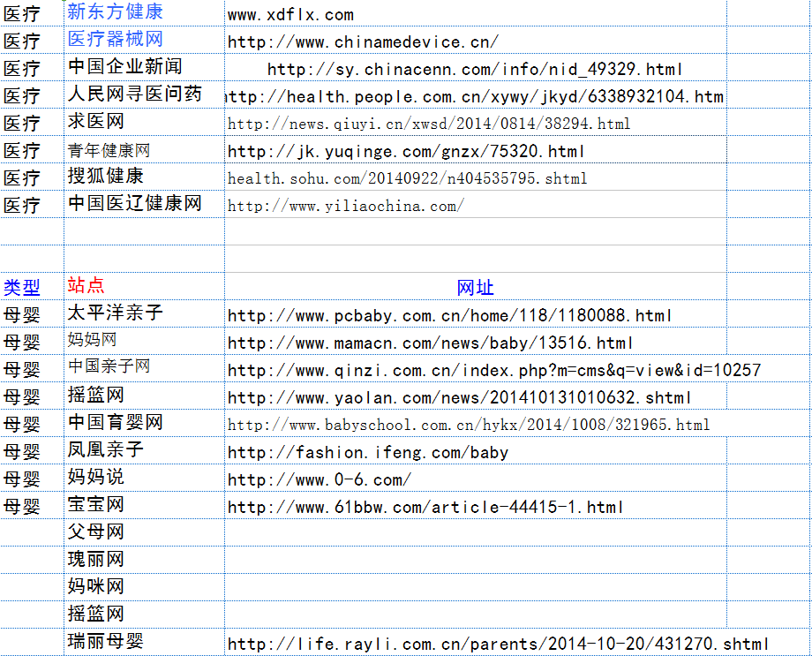This screenshot has height=656, width=812.
Task: Select the www.mamacn.com URL cell
Action: tap(476, 342)
